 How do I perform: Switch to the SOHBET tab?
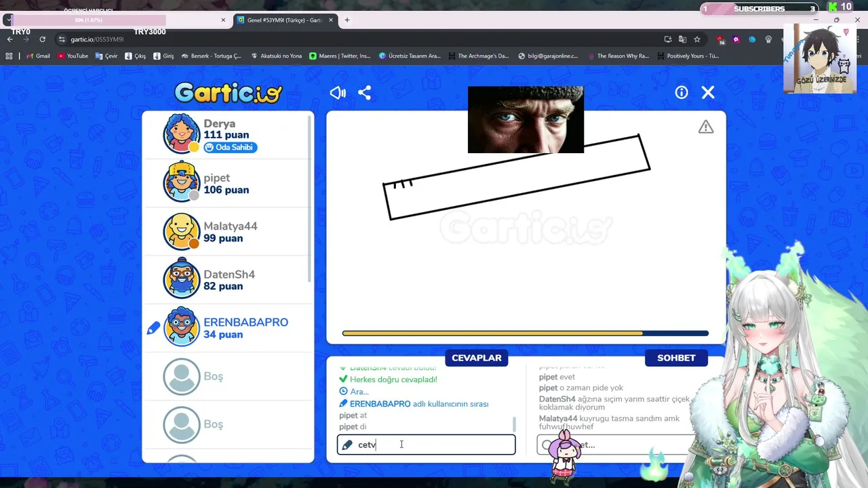click(676, 358)
